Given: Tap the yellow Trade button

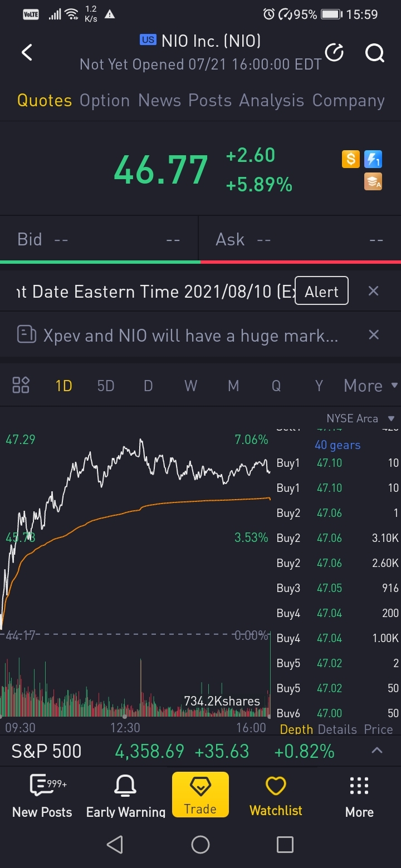Looking at the screenshot, I should [x=200, y=795].
